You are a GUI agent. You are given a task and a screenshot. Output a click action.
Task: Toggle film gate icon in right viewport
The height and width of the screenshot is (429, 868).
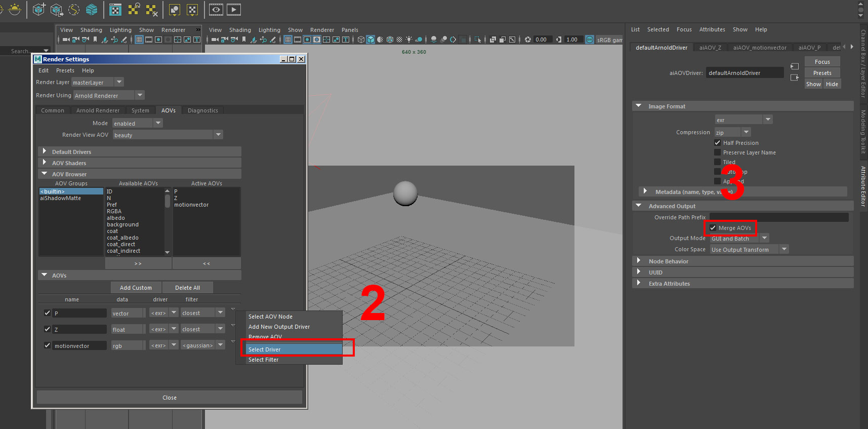(298, 40)
